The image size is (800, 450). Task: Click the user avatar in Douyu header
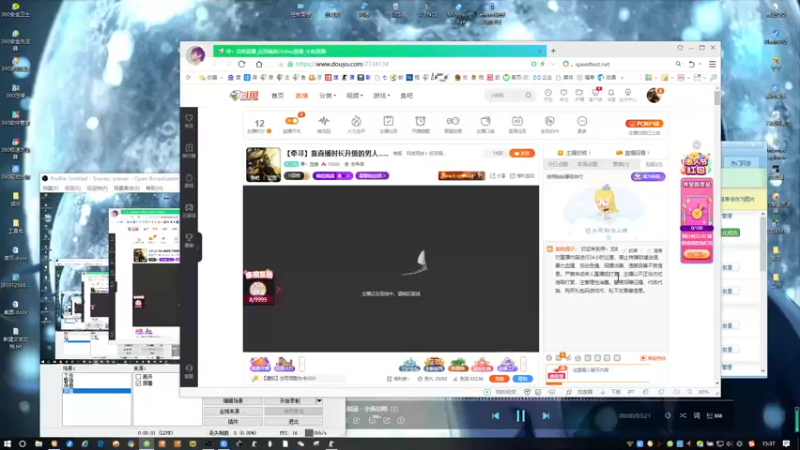654,95
